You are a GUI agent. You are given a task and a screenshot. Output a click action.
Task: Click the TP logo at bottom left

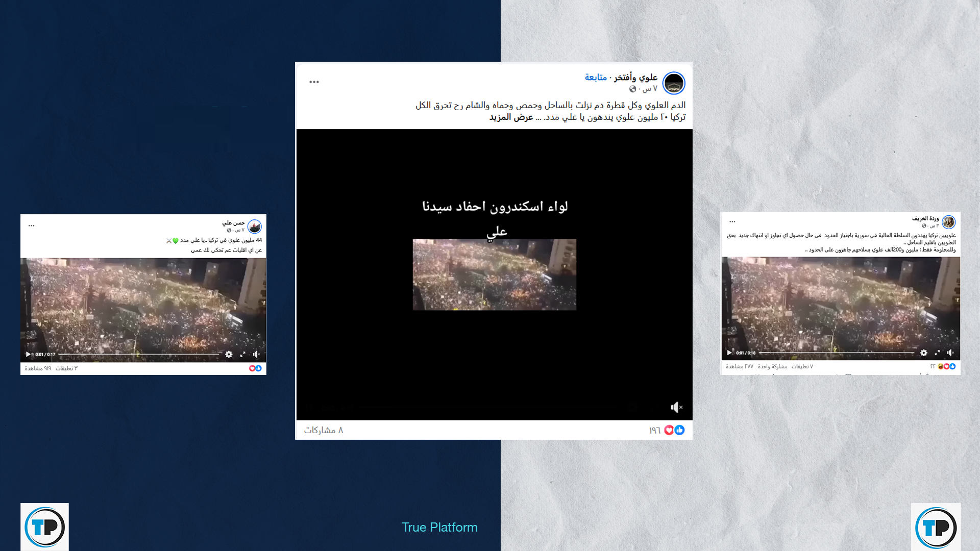coord(45,527)
